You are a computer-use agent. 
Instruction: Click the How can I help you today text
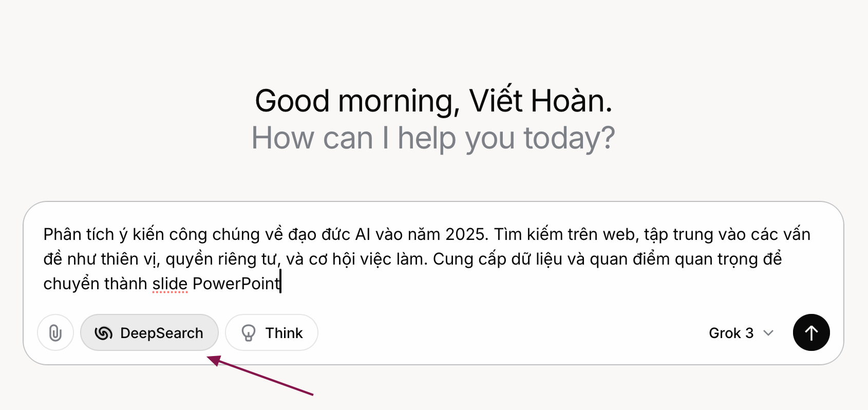pos(433,138)
